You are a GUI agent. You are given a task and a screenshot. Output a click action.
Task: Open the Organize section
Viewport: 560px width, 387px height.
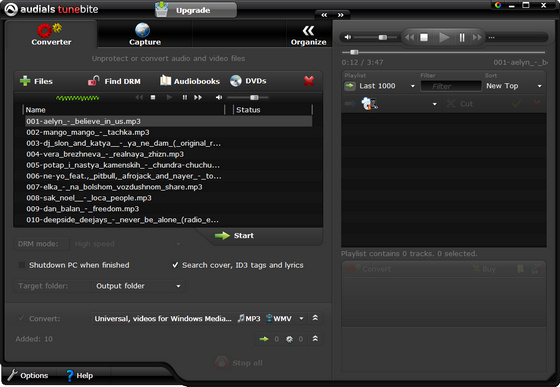tap(308, 35)
